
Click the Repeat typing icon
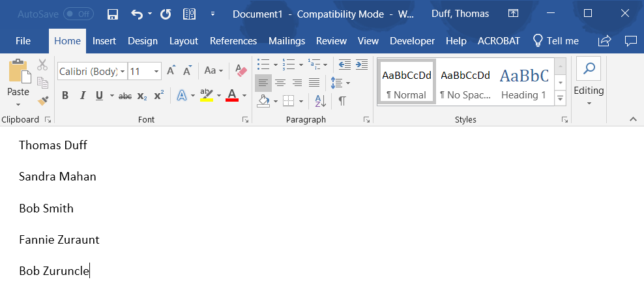coord(166,14)
